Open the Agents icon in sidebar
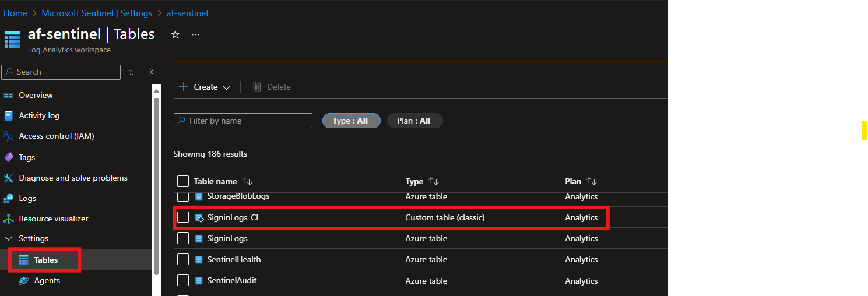The height and width of the screenshot is (296, 868). point(24,280)
